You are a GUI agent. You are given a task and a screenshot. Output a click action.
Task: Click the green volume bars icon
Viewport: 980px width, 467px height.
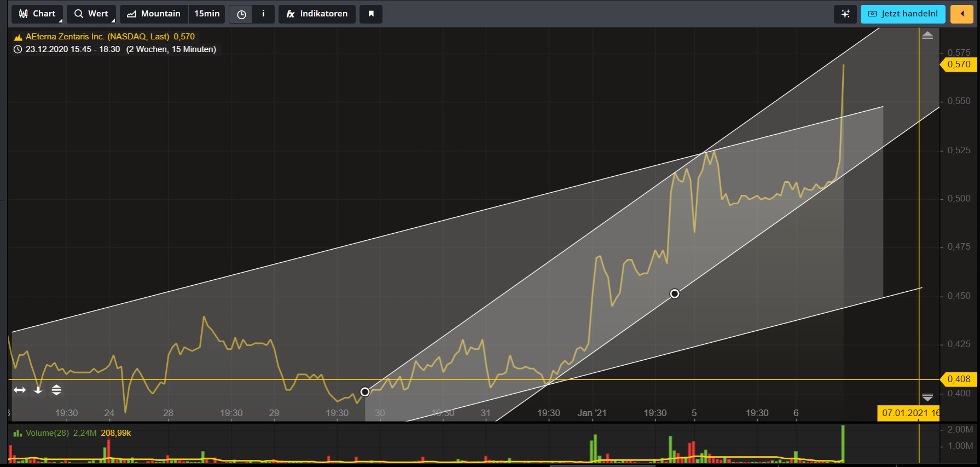pos(18,433)
